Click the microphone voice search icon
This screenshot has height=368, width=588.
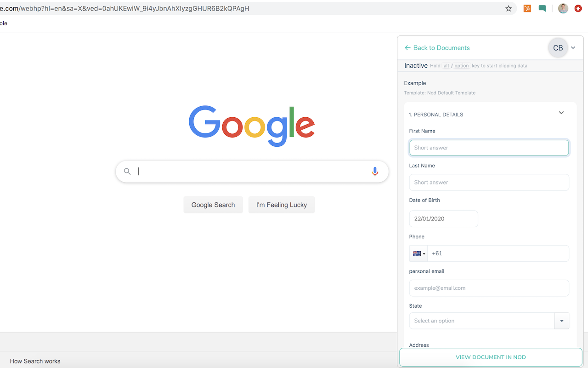click(x=375, y=172)
